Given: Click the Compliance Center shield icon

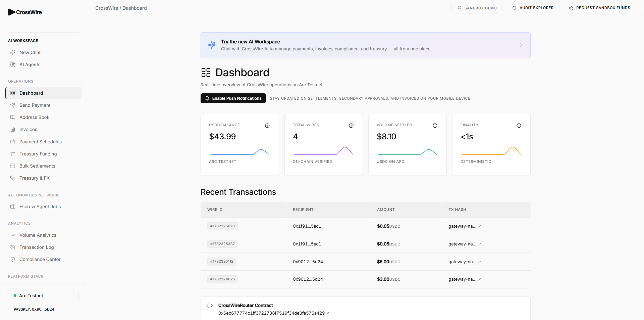Looking at the screenshot, I should tap(13, 259).
